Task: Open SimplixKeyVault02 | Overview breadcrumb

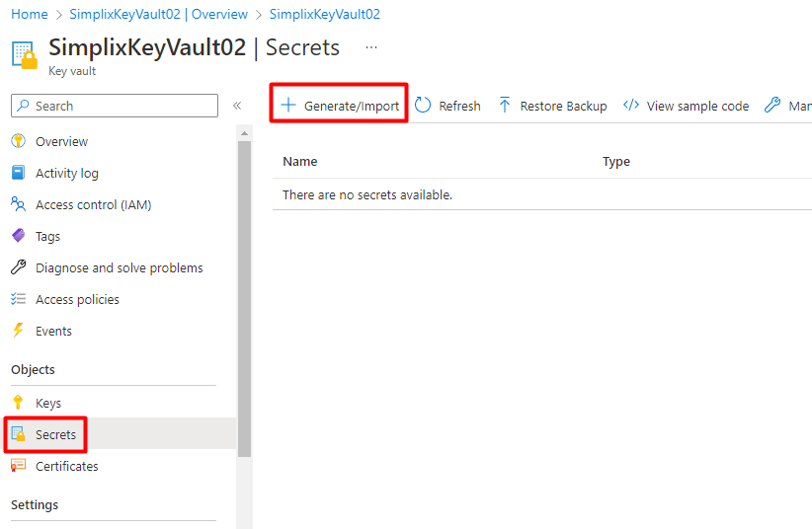Action: click(x=159, y=15)
